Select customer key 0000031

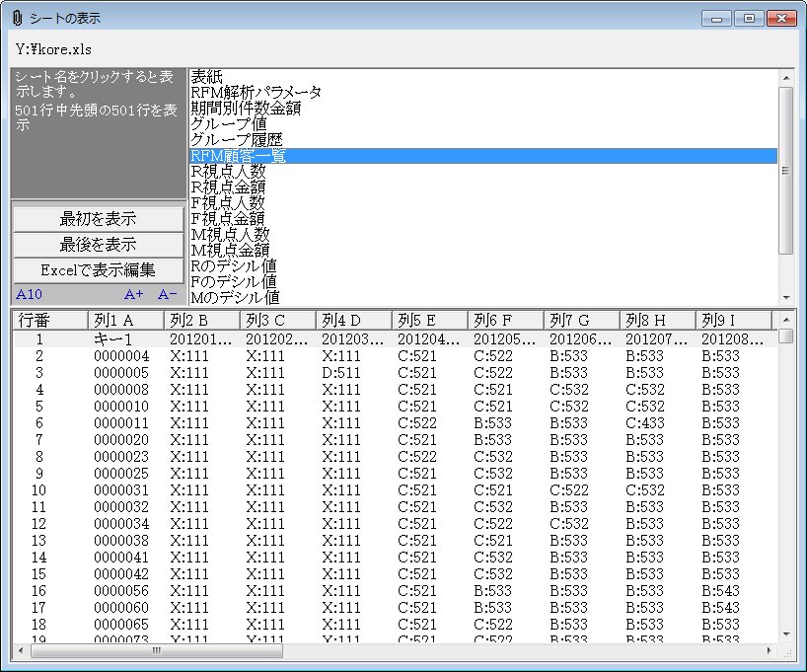[121, 490]
